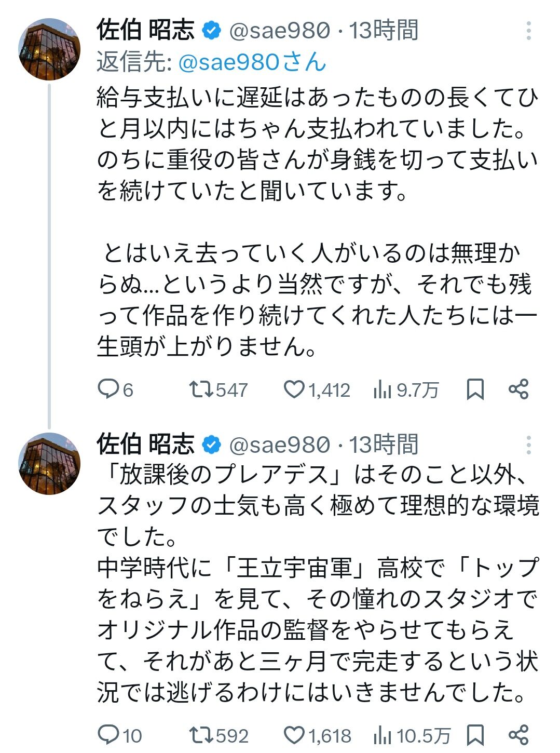Share the first tweet
Viewport: 560px width, 753px height.
click(518, 389)
